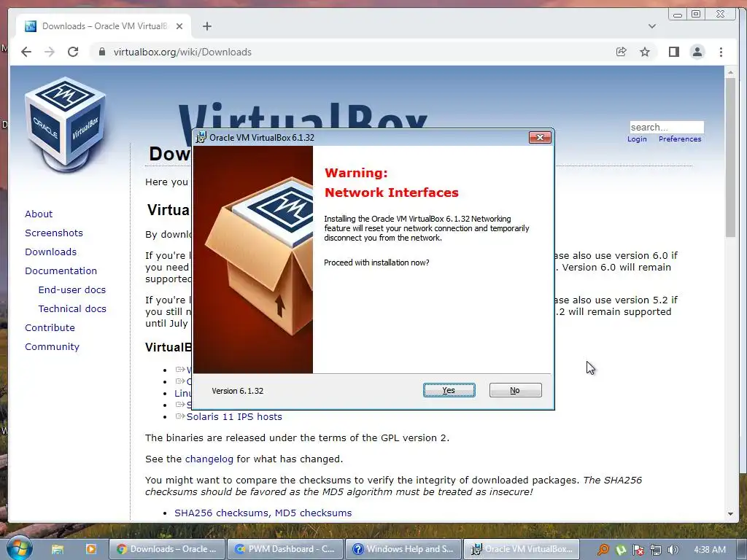This screenshot has width=747, height=560.
Task: Open Downloads in sidebar
Action: coord(50,252)
